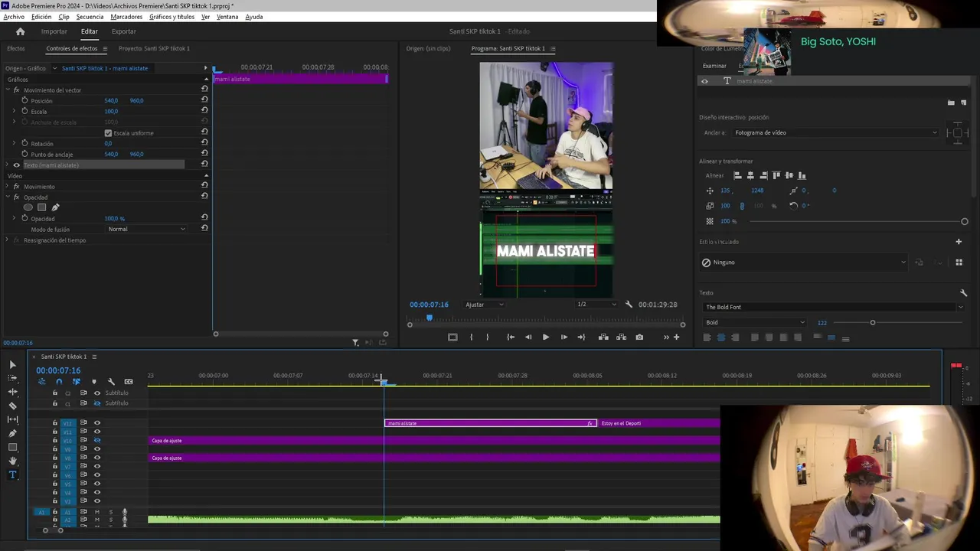980x551 pixels.
Task: Show the hidden track V10
Action: tap(96, 440)
